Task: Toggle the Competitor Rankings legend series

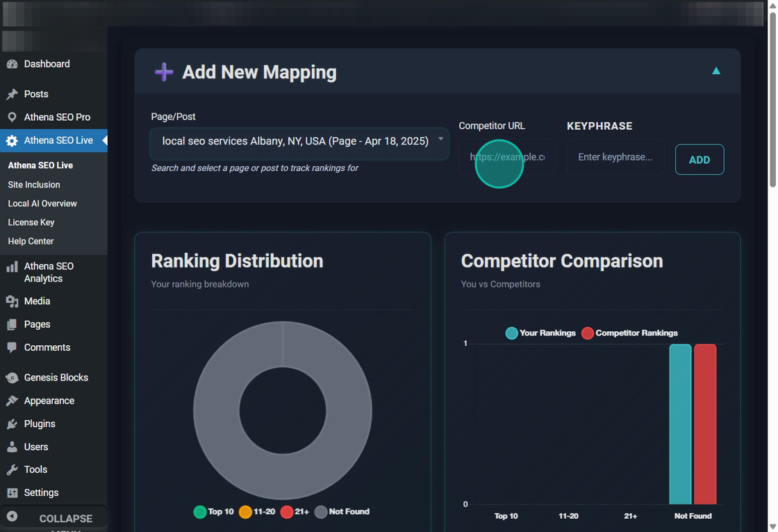Action: [x=629, y=333]
